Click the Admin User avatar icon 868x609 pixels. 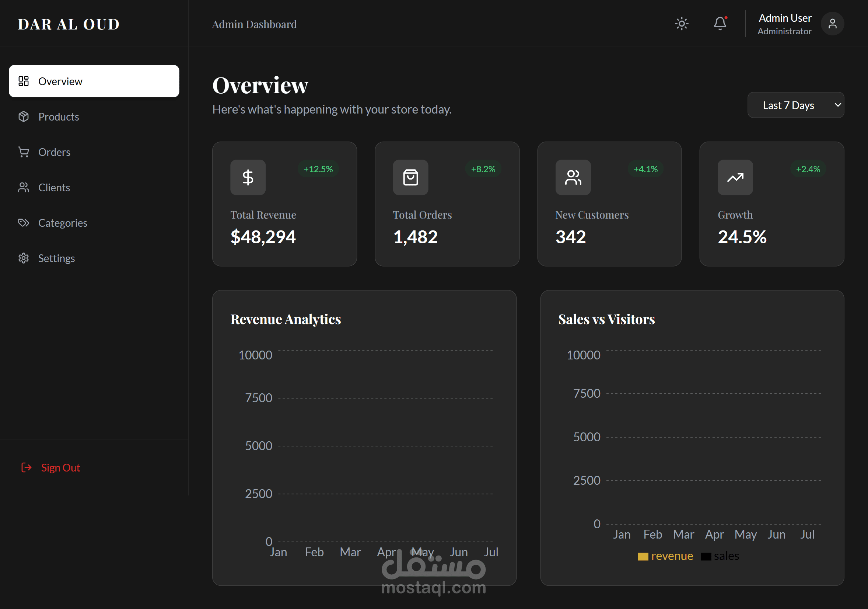coord(832,24)
